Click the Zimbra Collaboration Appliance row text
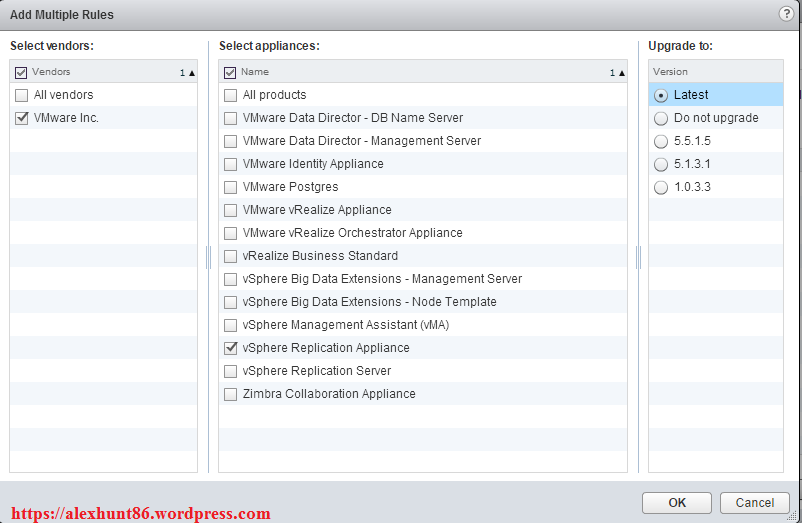Viewport: 802px width, 523px height. coord(329,394)
